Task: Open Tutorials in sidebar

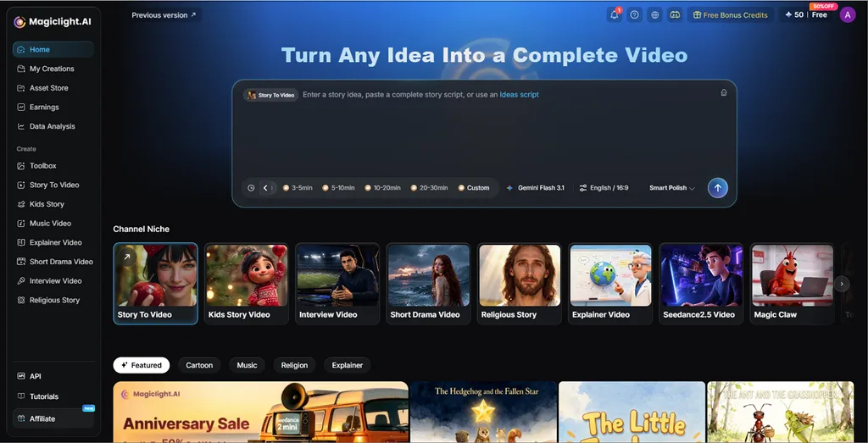Action: tap(53, 396)
